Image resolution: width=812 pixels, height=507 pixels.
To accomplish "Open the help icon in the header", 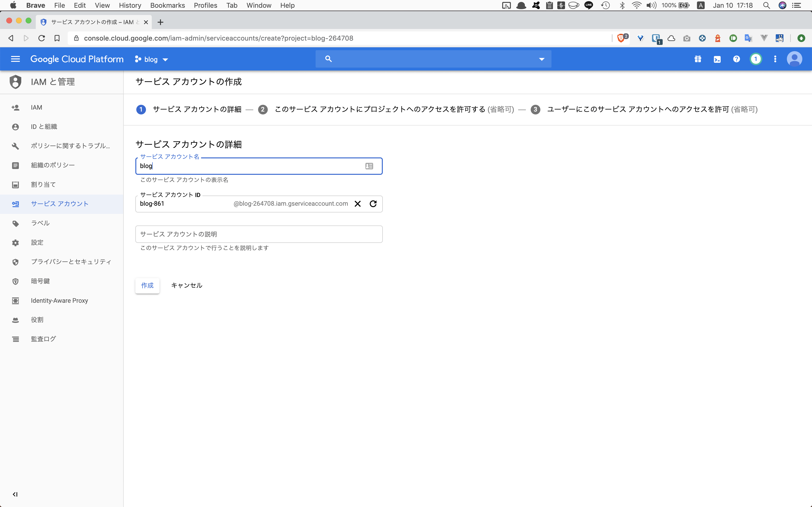I will (x=736, y=59).
